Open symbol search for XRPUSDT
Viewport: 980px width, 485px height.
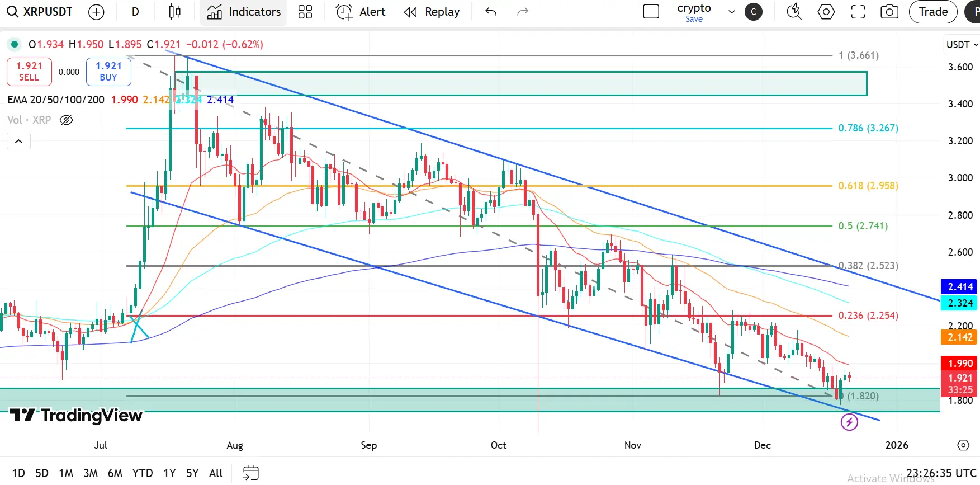tap(40, 12)
